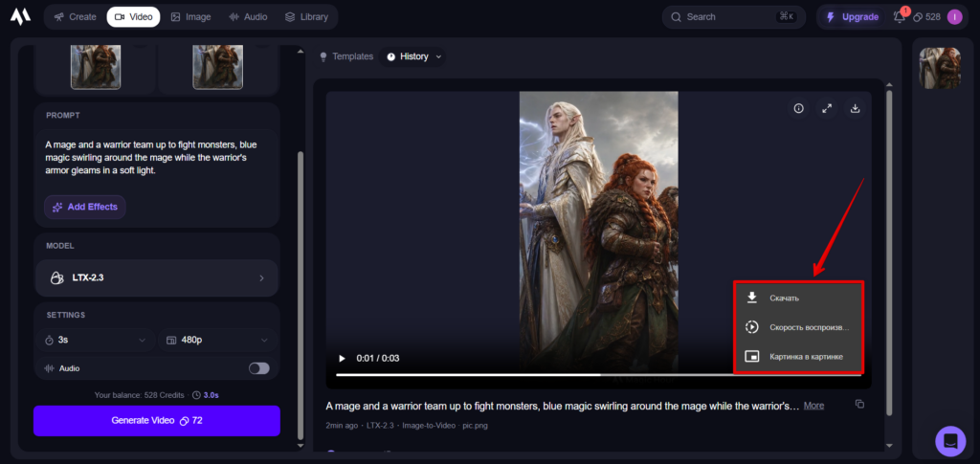Click the 'Image-to-Video' label
Image resolution: width=980 pixels, height=464 pixels.
[428, 426]
